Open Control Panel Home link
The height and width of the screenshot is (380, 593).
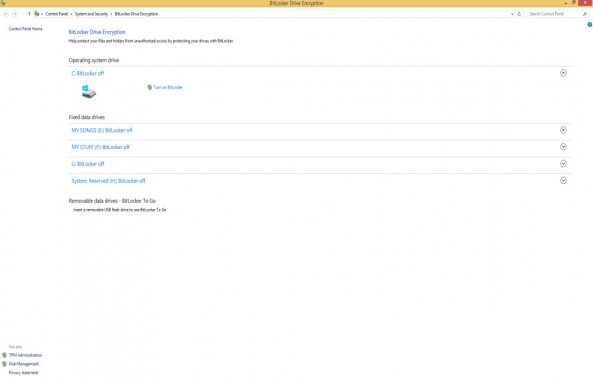click(x=26, y=29)
